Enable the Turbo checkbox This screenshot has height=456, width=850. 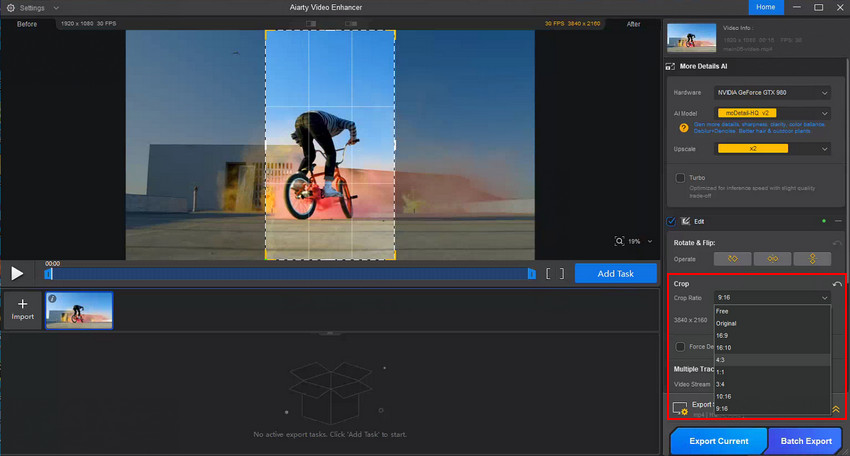tap(680, 178)
